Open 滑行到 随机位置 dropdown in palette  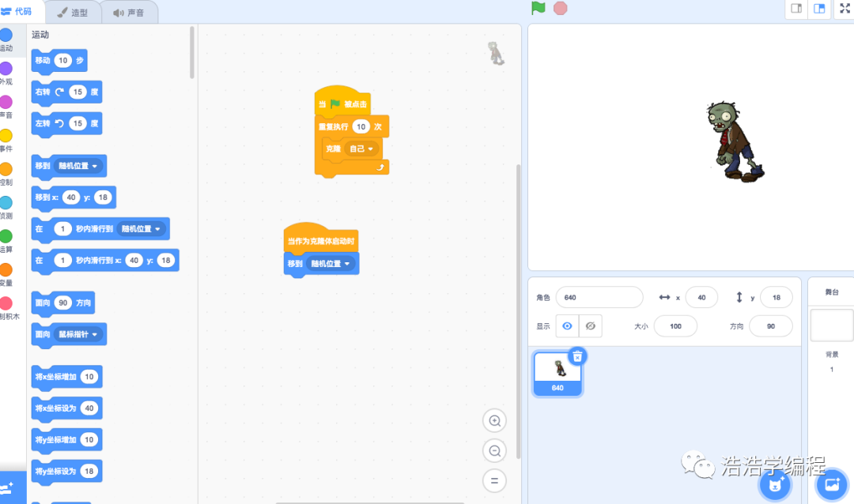pyautogui.click(x=141, y=229)
